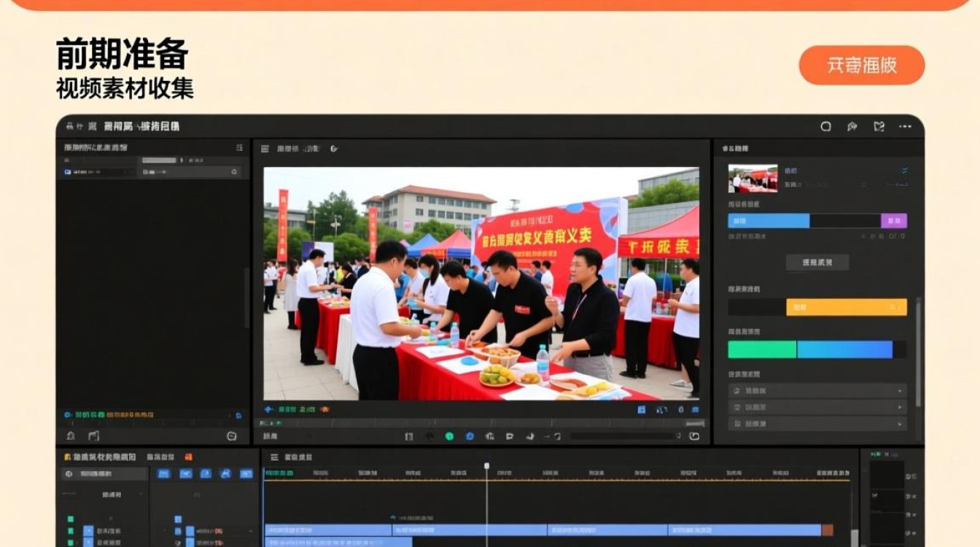Click the green segment of the gradient bar
980x547 pixels.
[763, 349]
